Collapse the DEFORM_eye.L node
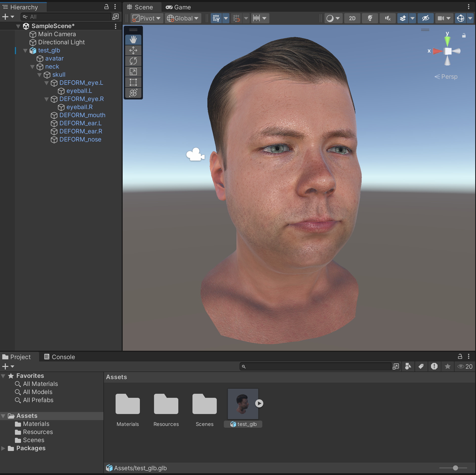This screenshot has height=475, width=476. (47, 83)
